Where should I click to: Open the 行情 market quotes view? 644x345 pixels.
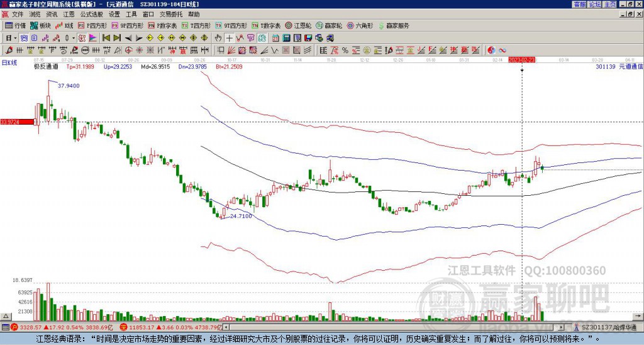point(15,25)
